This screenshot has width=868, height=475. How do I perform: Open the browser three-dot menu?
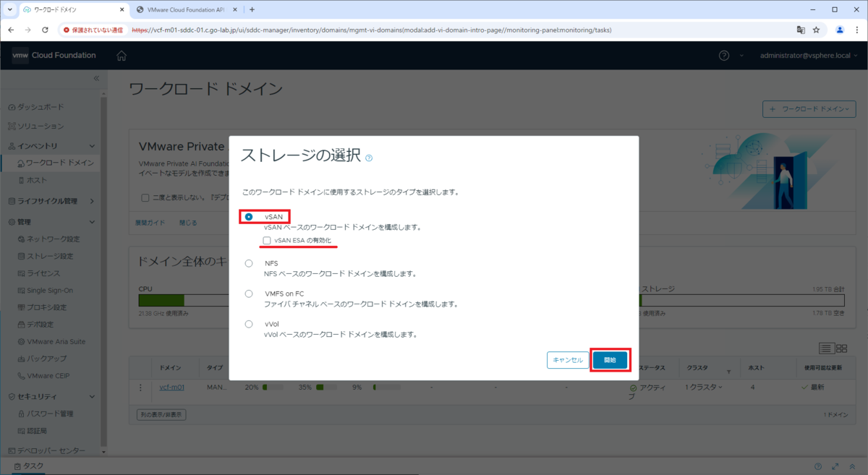click(x=856, y=30)
